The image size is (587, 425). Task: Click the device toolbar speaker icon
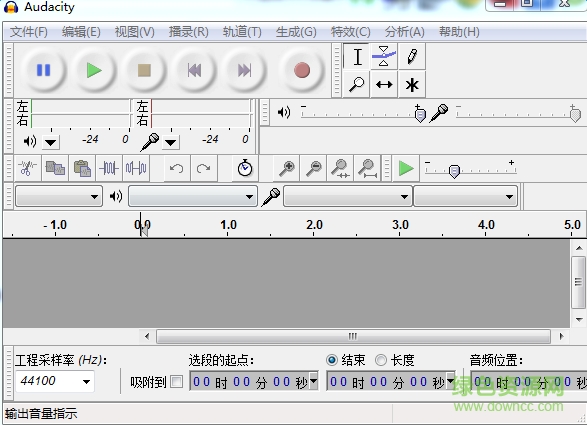pos(116,196)
